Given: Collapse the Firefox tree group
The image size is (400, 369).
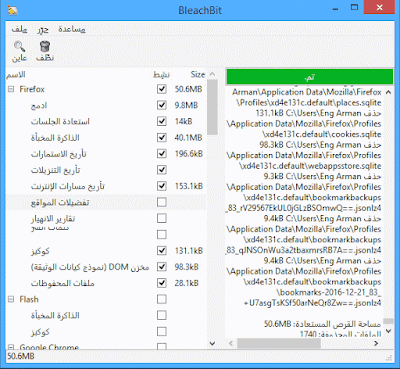Looking at the screenshot, I should [11, 89].
